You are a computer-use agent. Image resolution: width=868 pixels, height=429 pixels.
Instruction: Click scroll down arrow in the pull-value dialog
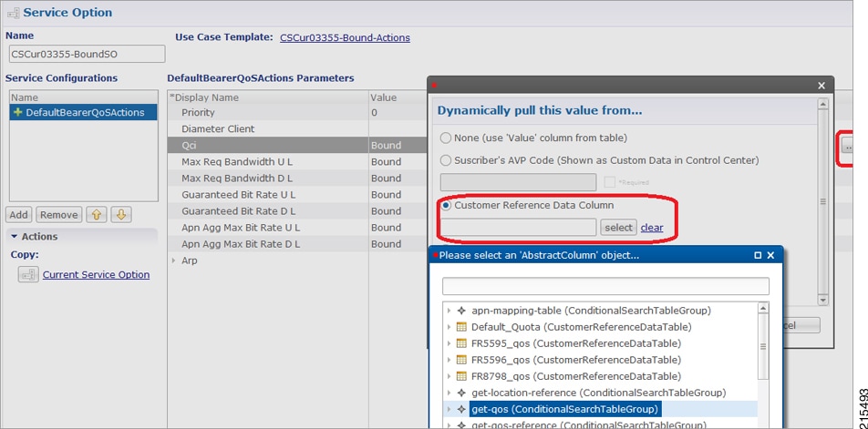(x=823, y=299)
